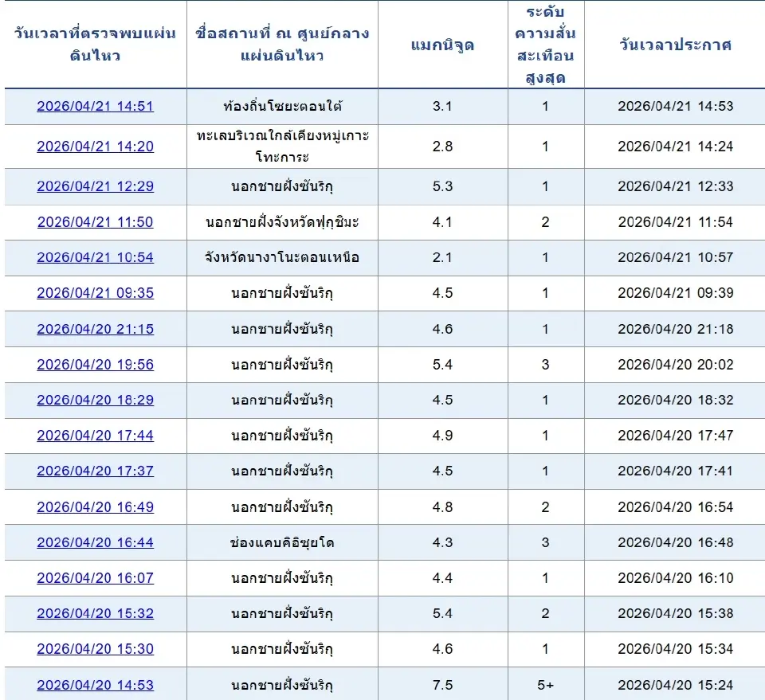Click the แมกนิจูด column header
The height and width of the screenshot is (700, 765).
point(442,45)
